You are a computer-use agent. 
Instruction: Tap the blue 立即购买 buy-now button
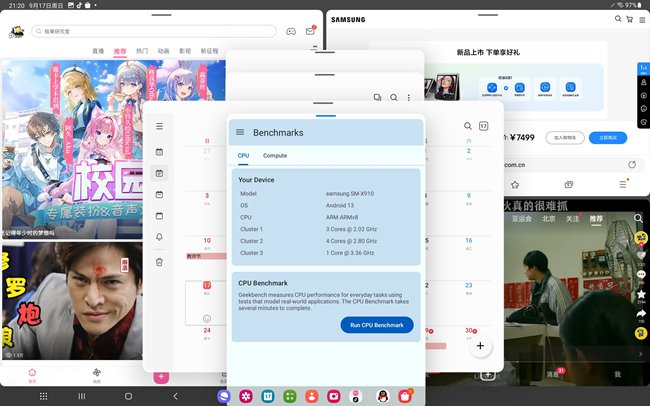coord(608,138)
